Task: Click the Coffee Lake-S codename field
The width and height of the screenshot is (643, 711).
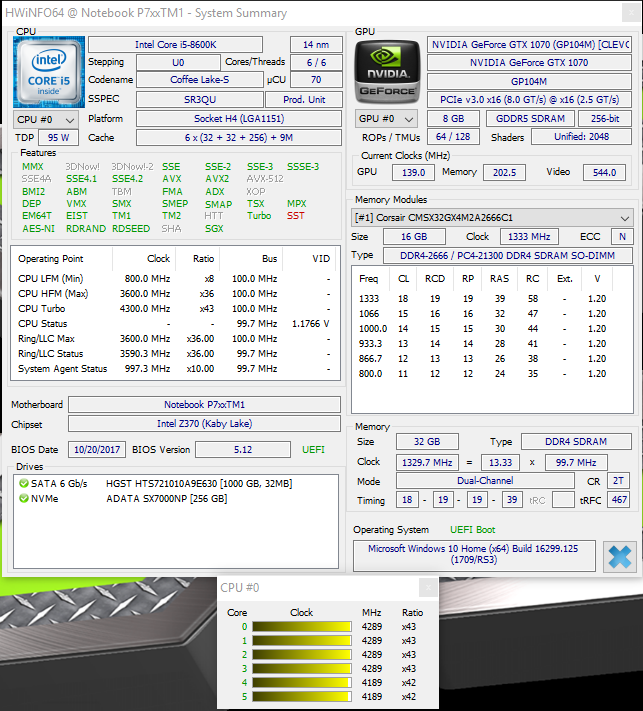Action: (200, 80)
